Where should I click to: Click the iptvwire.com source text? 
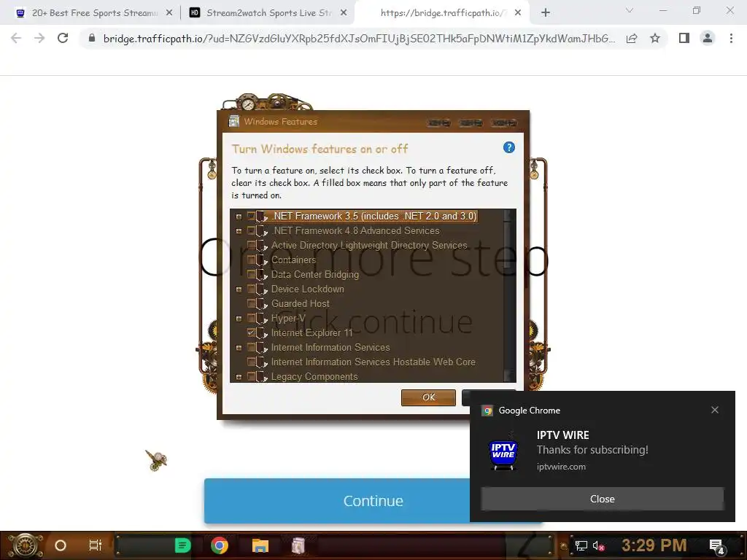pyautogui.click(x=561, y=467)
